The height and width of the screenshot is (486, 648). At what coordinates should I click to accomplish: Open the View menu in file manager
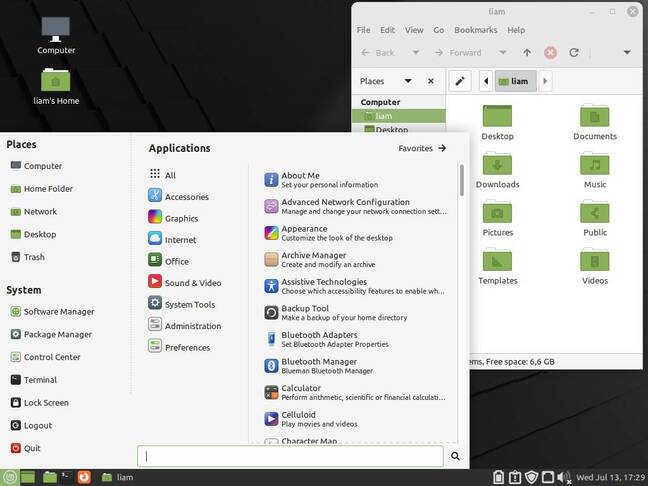[x=414, y=30]
